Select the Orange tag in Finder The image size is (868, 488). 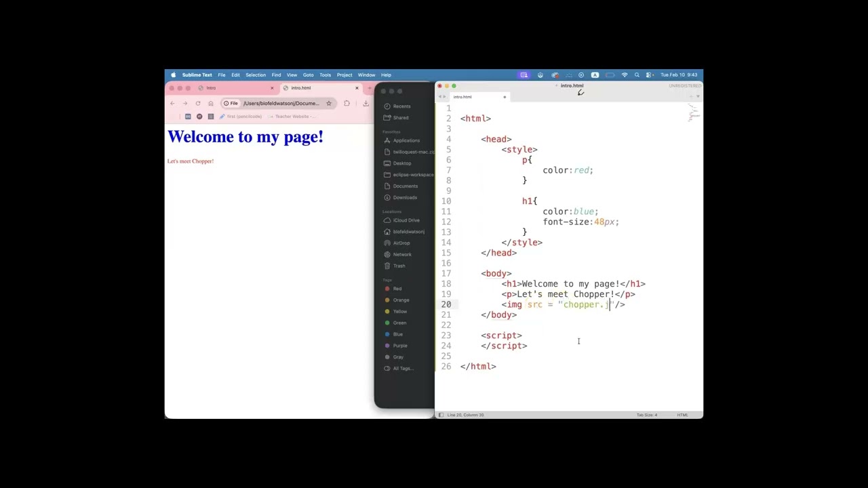click(397, 300)
